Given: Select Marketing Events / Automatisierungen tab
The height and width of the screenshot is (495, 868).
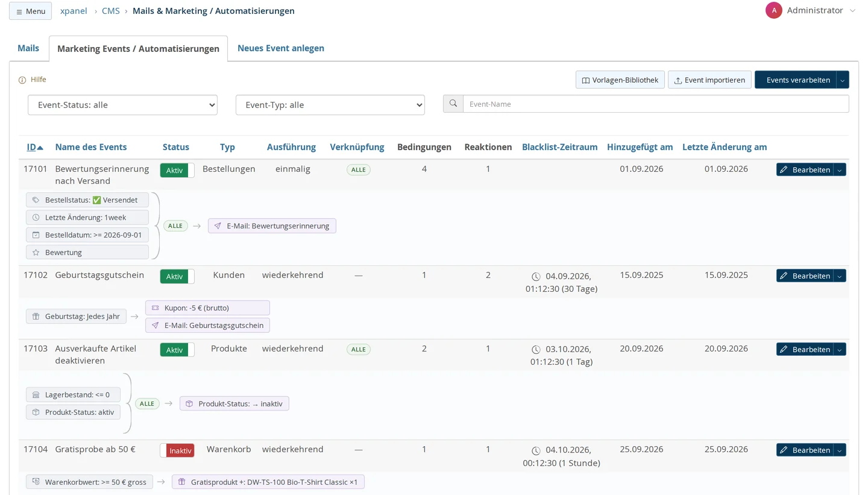Looking at the screenshot, I should (x=138, y=49).
